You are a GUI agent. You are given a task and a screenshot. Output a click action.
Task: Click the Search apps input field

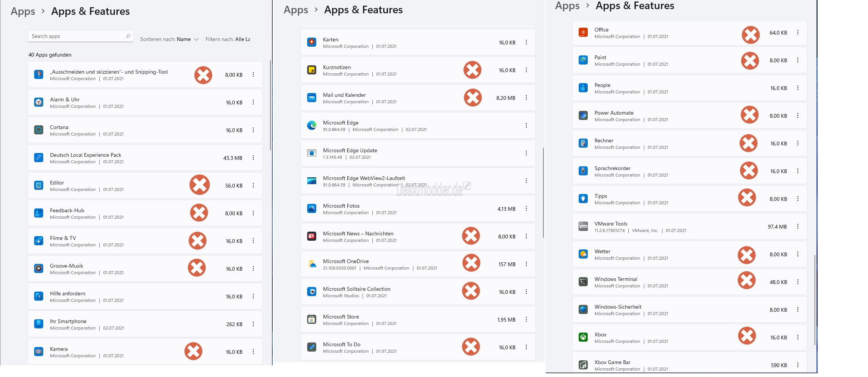(x=80, y=36)
